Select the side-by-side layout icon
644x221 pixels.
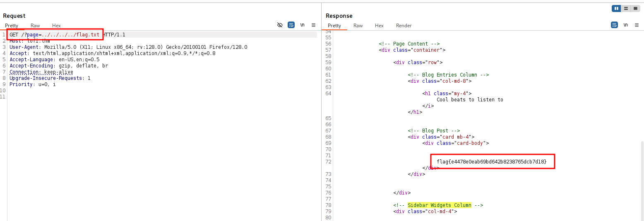coord(616,8)
